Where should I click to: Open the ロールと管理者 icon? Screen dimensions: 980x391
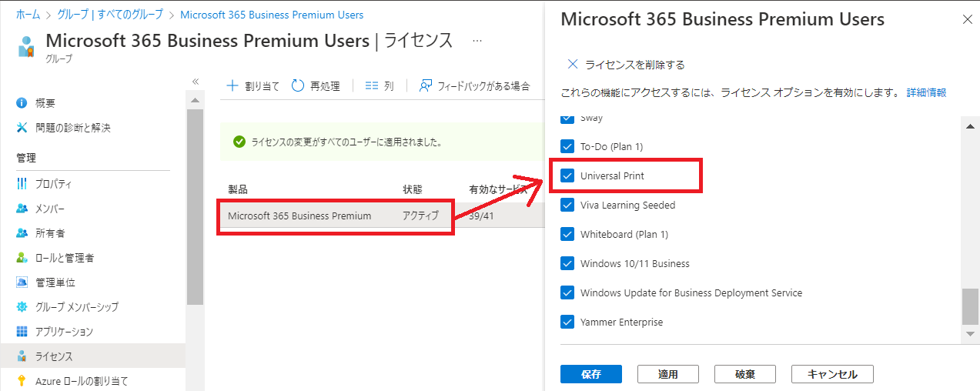tap(22, 258)
